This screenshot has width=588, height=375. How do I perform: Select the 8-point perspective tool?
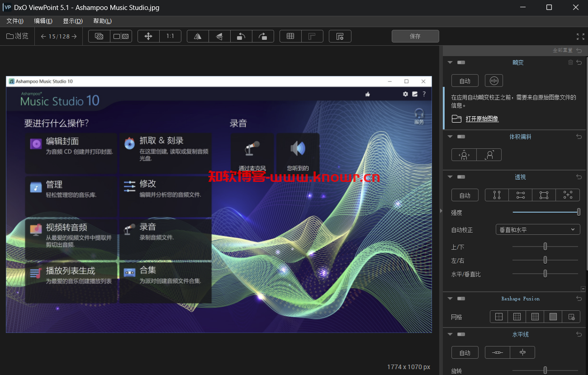point(568,195)
